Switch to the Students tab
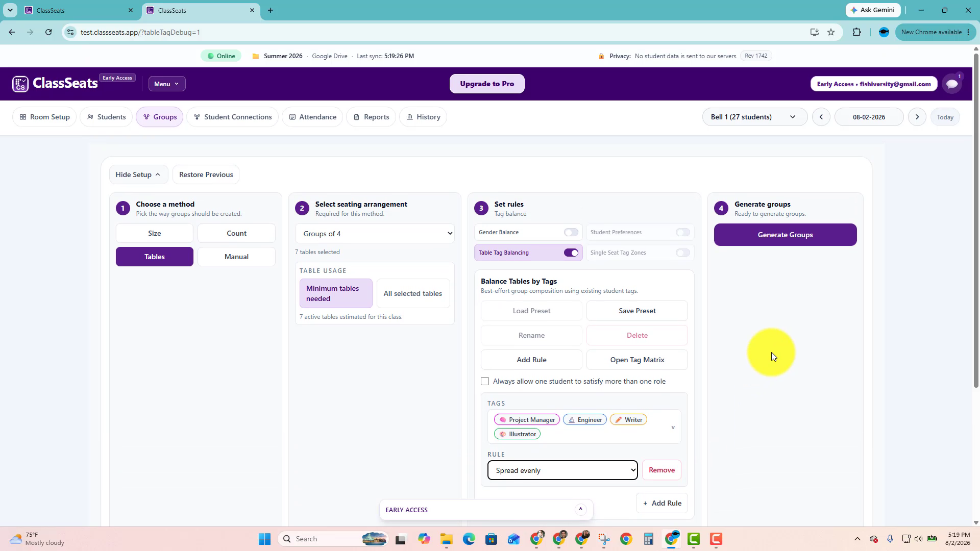The image size is (980, 551). click(x=106, y=117)
